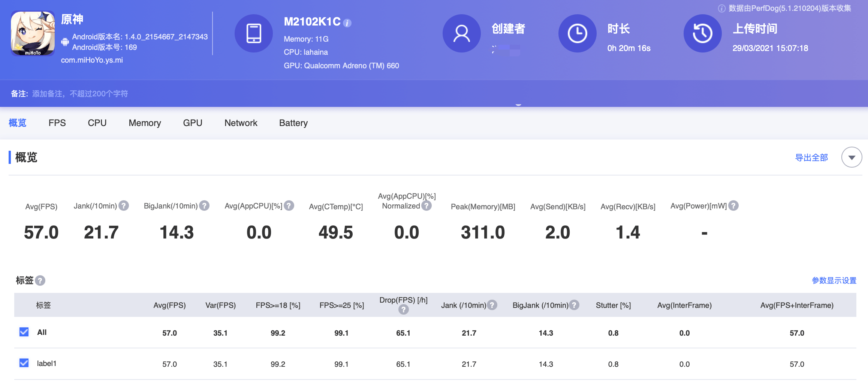
Task: Uncheck the All label checkbox
Action: click(x=24, y=332)
